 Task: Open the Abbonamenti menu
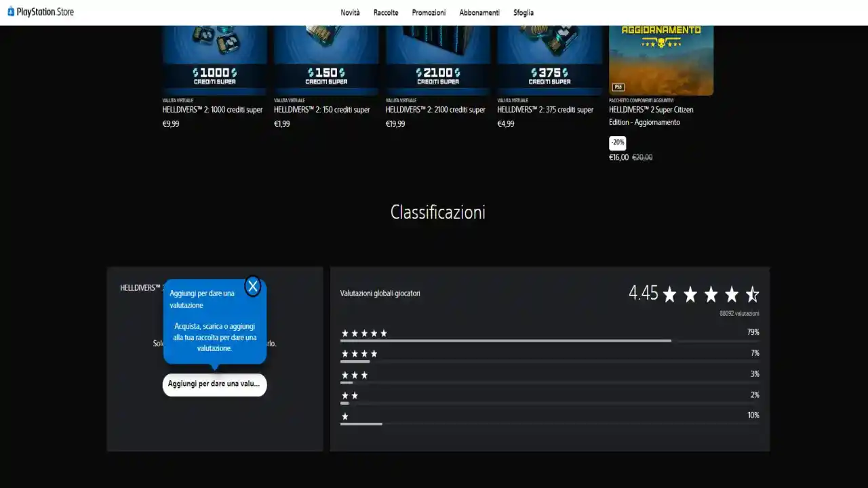[479, 13]
